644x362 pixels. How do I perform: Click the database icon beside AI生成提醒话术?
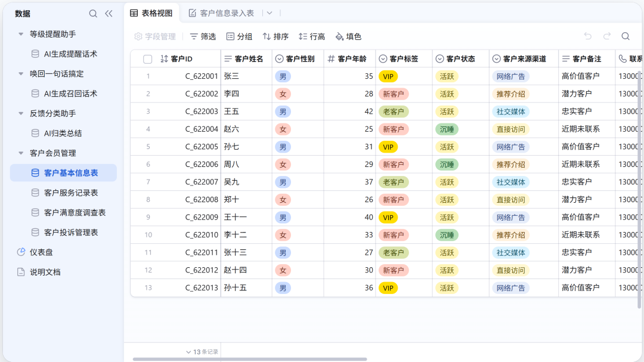click(x=35, y=54)
